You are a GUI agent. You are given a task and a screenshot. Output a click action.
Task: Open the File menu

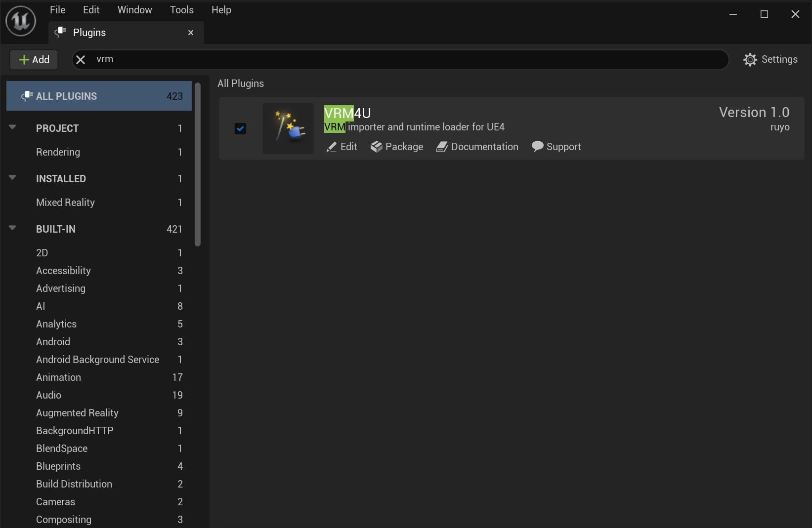click(57, 10)
